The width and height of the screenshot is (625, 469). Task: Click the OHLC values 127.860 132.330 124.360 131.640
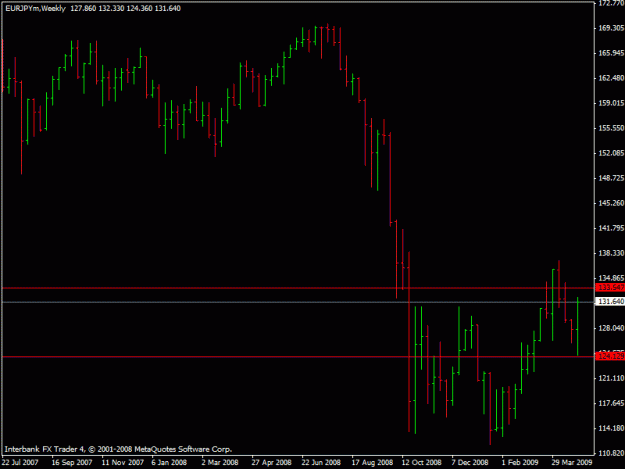pos(126,8)
